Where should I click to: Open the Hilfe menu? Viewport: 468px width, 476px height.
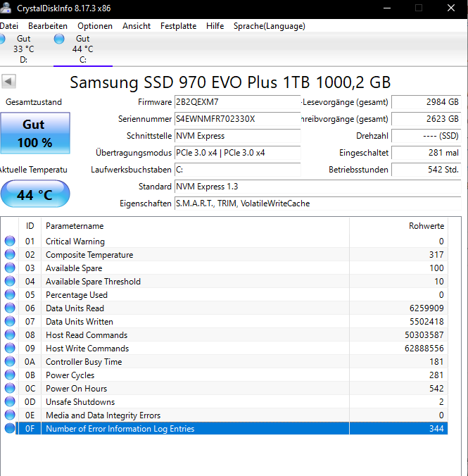coord(215,26)
